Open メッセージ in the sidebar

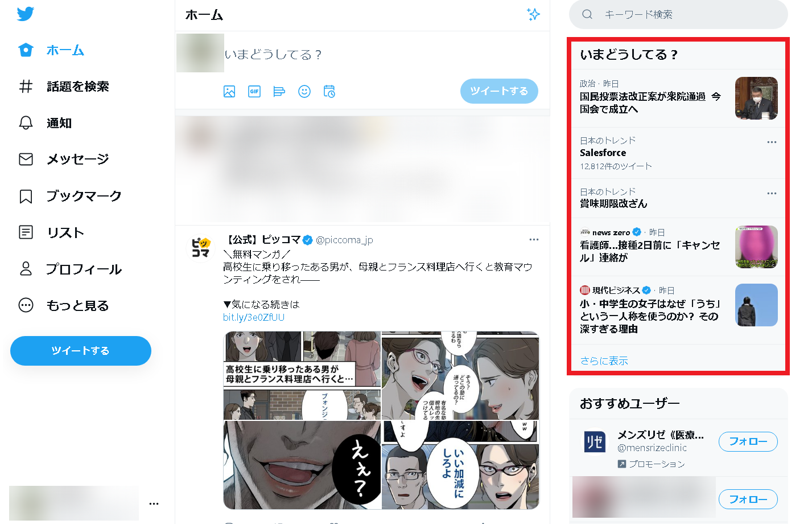[x=64, y=159]
